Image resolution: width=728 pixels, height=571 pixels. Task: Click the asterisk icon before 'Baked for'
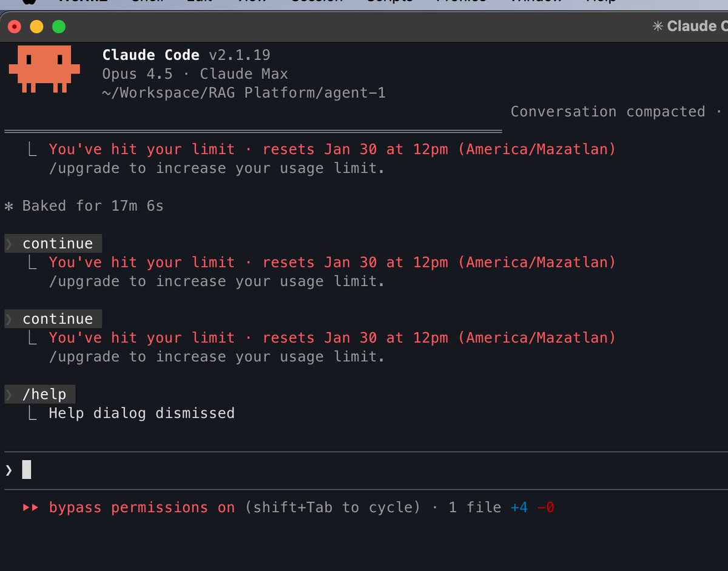point(9,206)
